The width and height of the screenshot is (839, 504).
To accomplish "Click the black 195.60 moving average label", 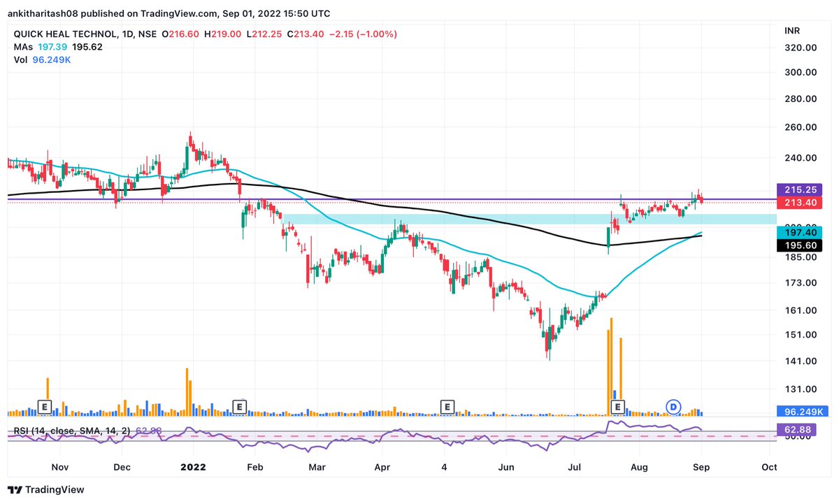I will 800,245.
